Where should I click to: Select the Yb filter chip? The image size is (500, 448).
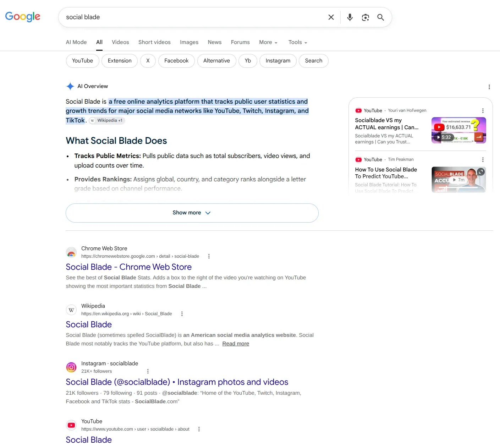[x=248, y=61]
